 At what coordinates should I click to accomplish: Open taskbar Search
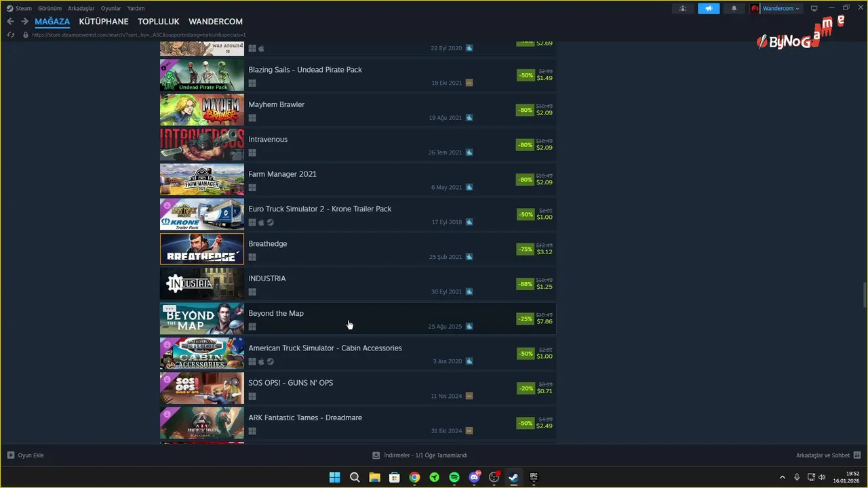click(355, 477)
